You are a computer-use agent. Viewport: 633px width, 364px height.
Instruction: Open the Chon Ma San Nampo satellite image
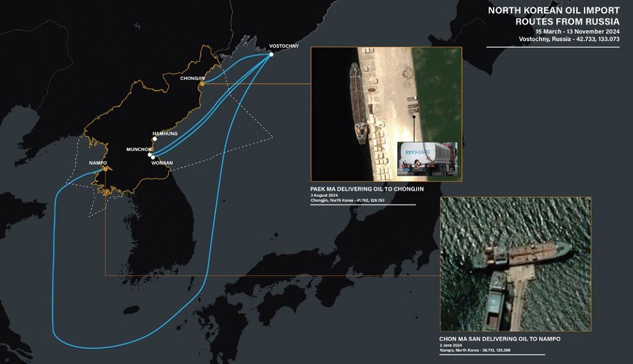click(x=515, y=263)
